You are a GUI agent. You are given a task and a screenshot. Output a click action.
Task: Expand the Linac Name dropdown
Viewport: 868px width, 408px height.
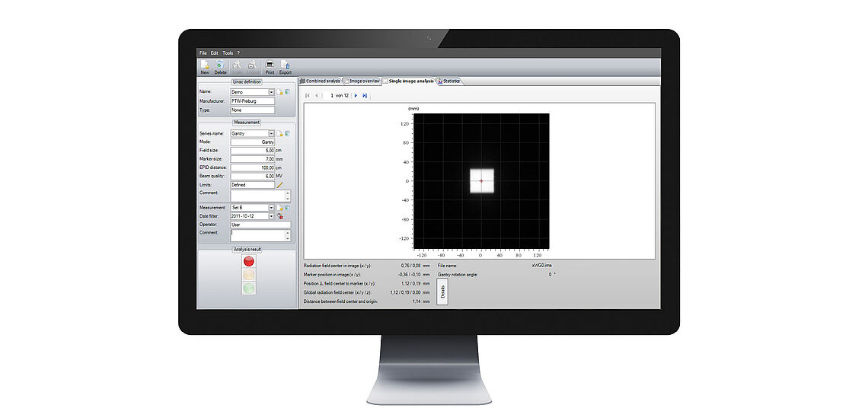[x=272, y=91]
